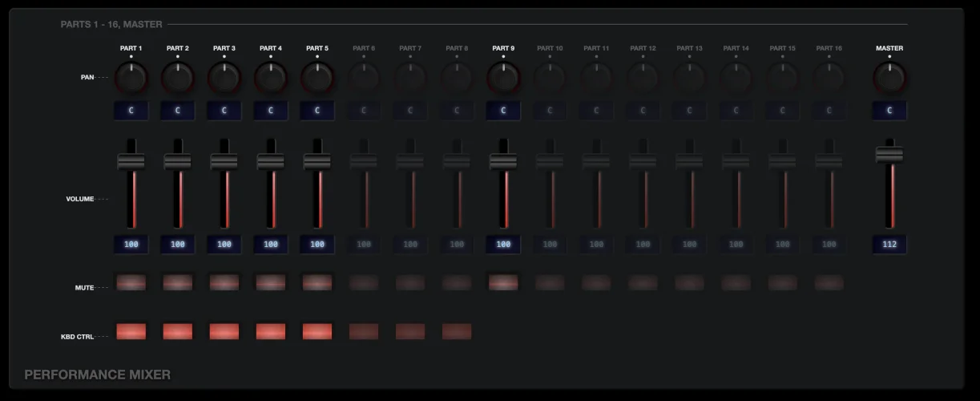This screenshot has height=401, width=980.
Task: Disable KBD CTRL for Part 2
Action: pyautogui.click(x=178, y=331)
